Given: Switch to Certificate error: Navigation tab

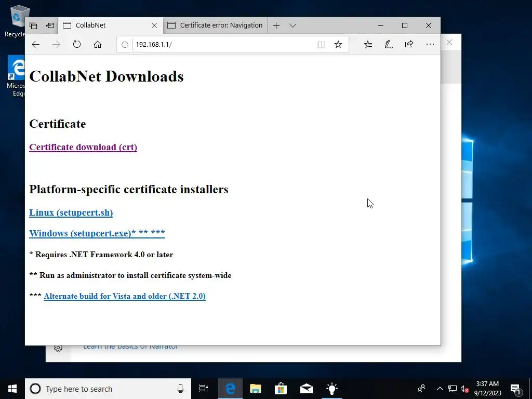Looking at the screenshot, I should [215, 25].
